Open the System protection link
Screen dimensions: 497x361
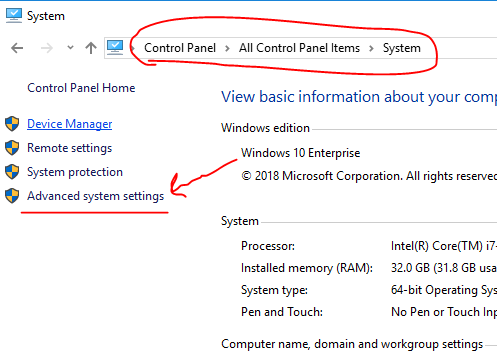[x=75, y=172]
